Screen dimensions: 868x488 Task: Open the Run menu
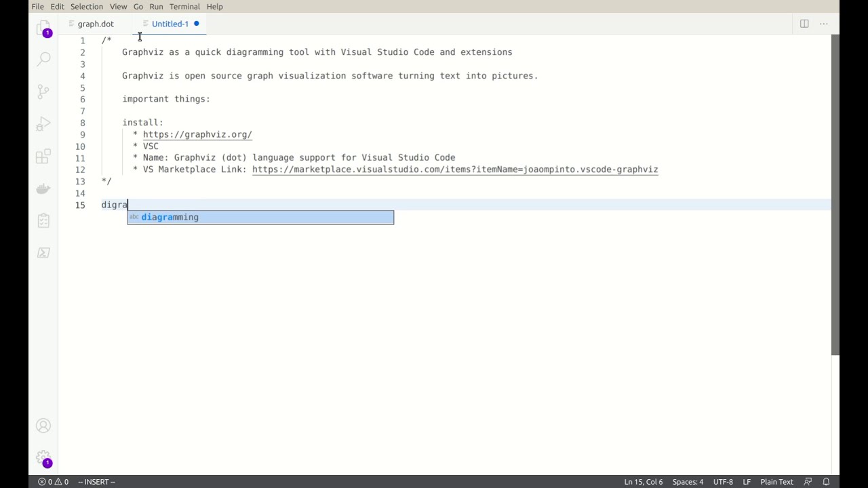[156, 6]
